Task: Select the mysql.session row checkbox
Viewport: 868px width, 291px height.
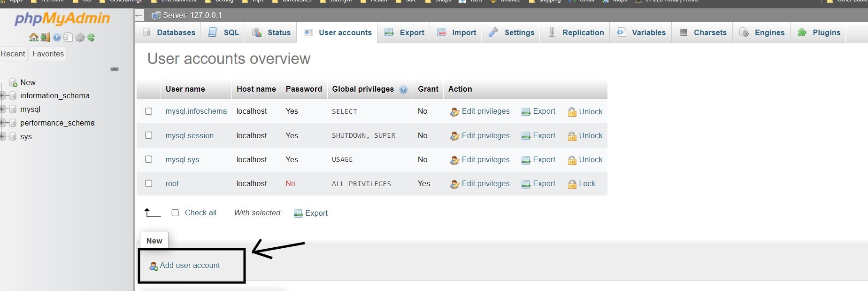Action: [149, 135]
